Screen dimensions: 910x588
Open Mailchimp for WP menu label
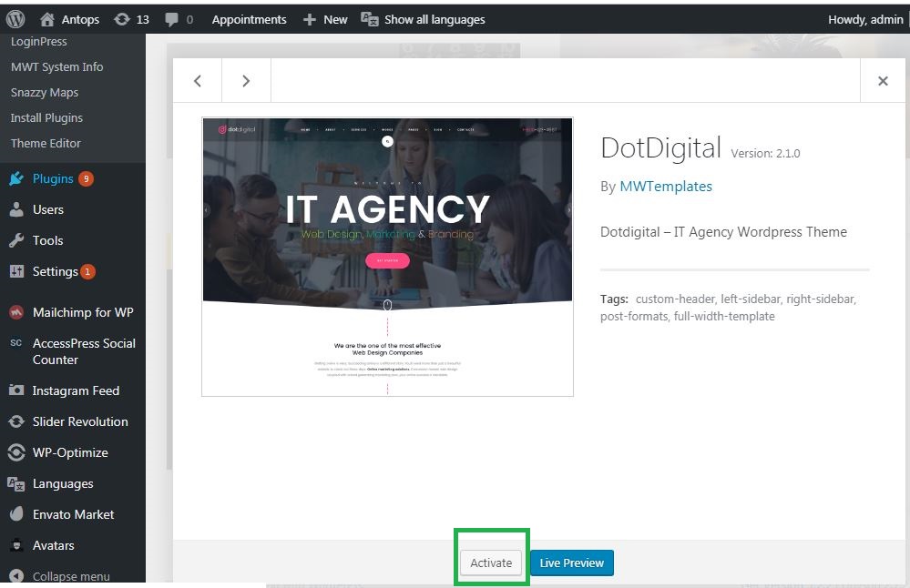[x=83, y=312]
